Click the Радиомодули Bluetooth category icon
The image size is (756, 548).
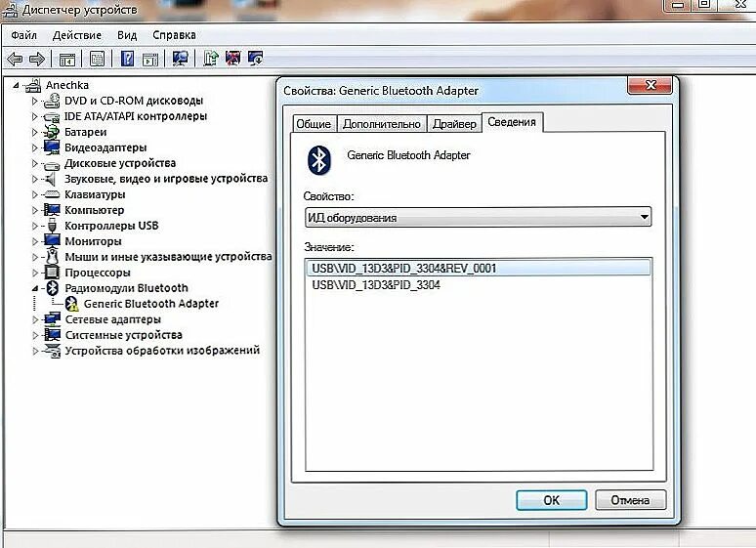pos(52,288)
